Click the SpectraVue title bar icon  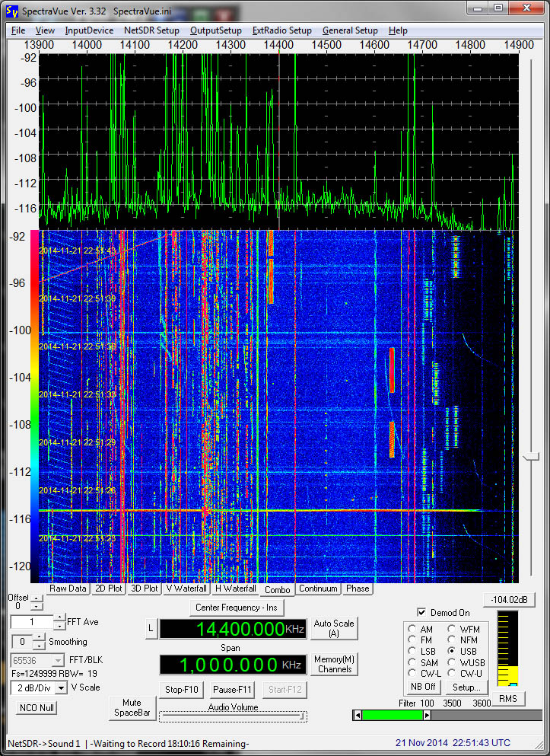(x=12, y=11)
